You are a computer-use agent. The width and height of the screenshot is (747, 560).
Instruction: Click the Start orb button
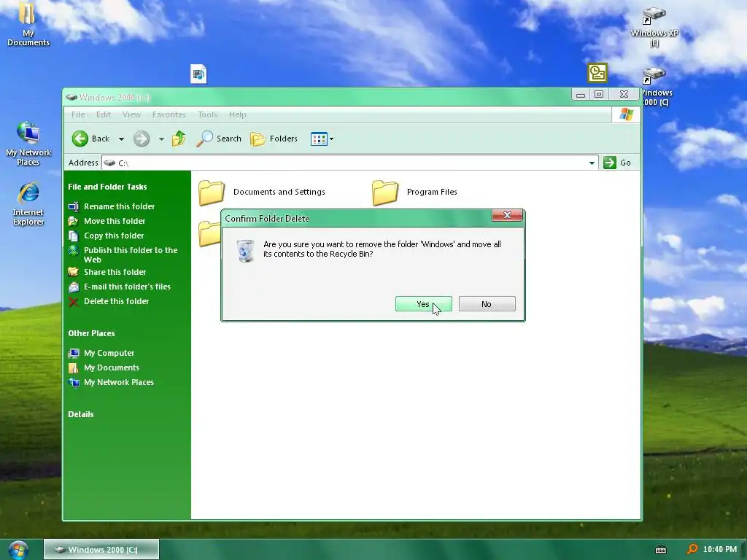pyautogui.click(x=18, y=550)
